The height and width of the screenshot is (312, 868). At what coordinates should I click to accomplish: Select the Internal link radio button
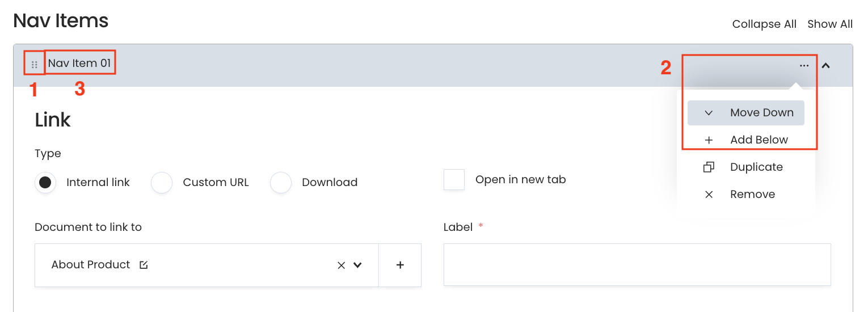click(x=45, y=183)
